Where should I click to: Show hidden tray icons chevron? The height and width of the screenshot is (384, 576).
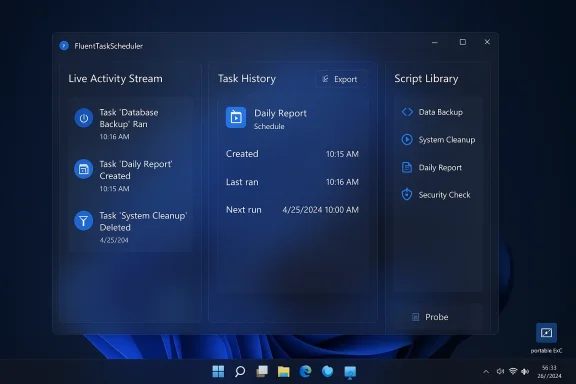(486, 372)
